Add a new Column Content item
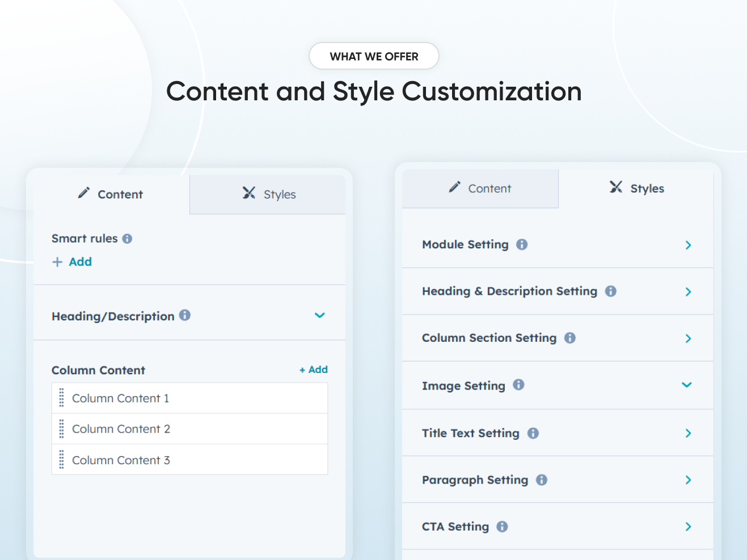Viewport: 747px width, 560px height. (x=314, y=370)
